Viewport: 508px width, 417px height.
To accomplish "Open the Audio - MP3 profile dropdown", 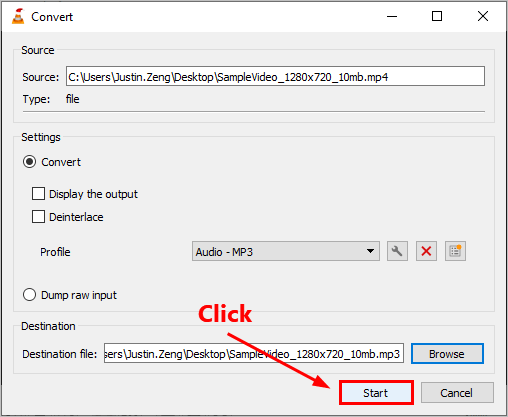I will [286, 251].
